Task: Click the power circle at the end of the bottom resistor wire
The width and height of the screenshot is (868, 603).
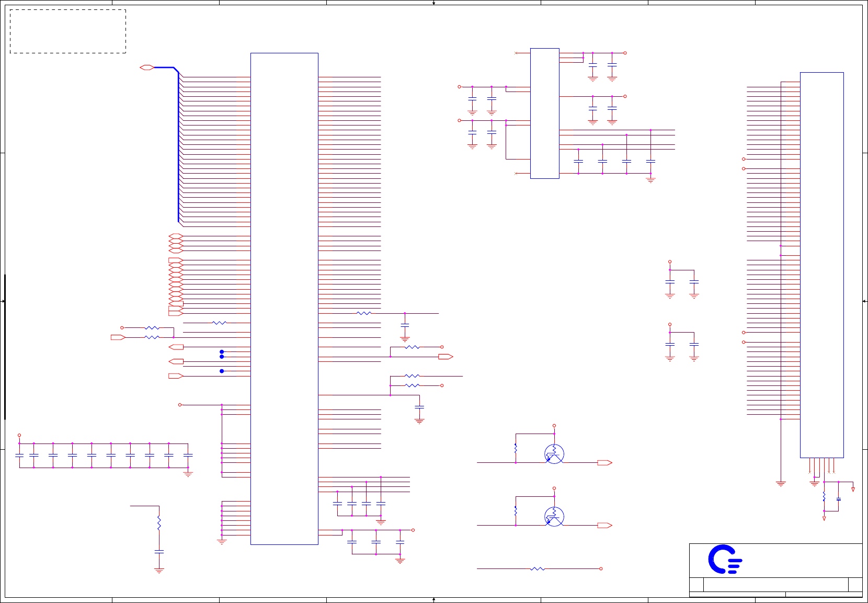Action: pyautogui.click(x=601, y=568)
